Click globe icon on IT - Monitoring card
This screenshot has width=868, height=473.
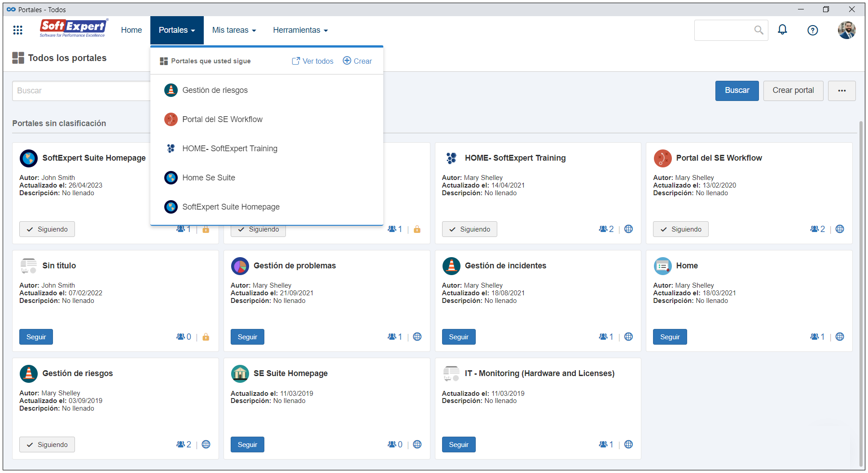pyautogui.click(x=628, y=444)
